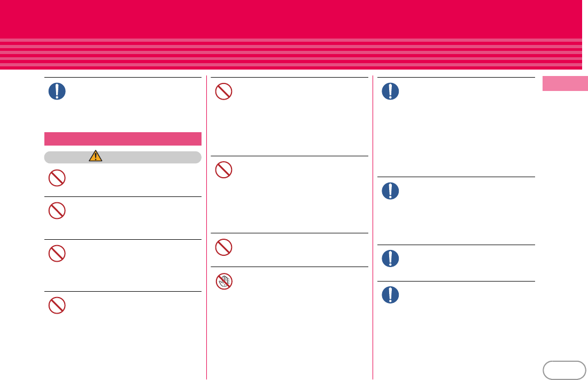
Task: Select second blue exclamation icon in right column
Action: click(390, 191)
